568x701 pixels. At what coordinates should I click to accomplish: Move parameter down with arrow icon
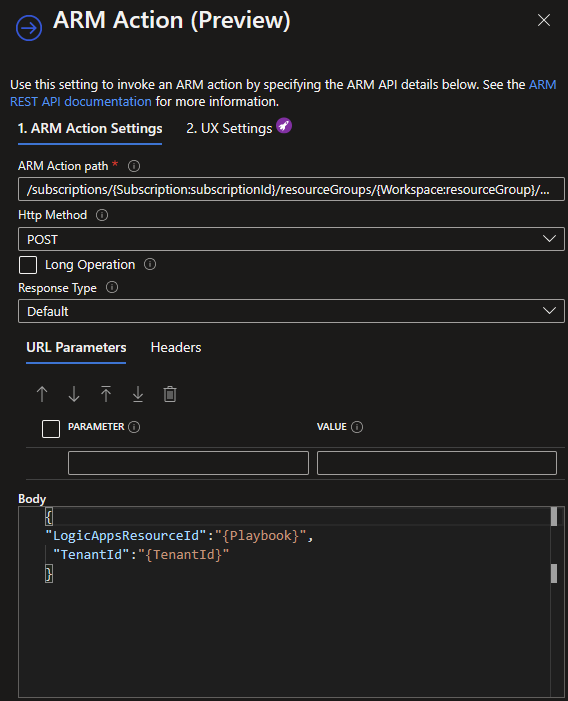click(74, 394)
